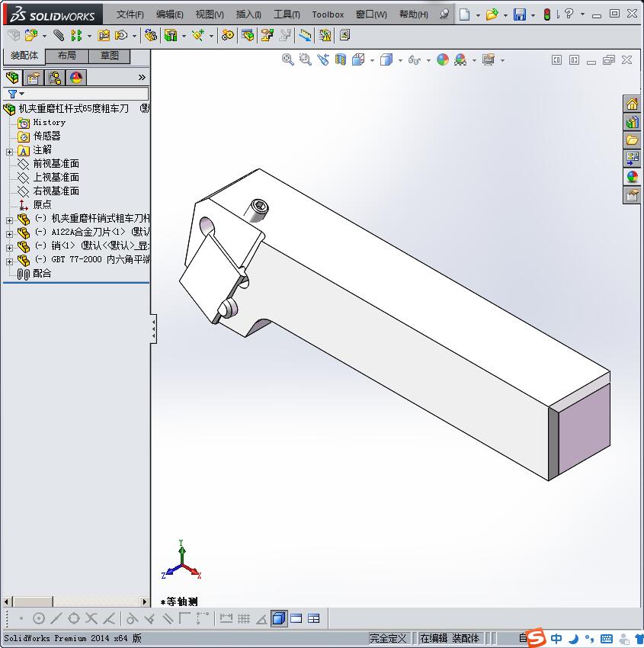Screen dimensions: 644x648
Task: Click the Mate paperclip icon in toolbar
Action: pyautogui.click(x=59, y=36)
